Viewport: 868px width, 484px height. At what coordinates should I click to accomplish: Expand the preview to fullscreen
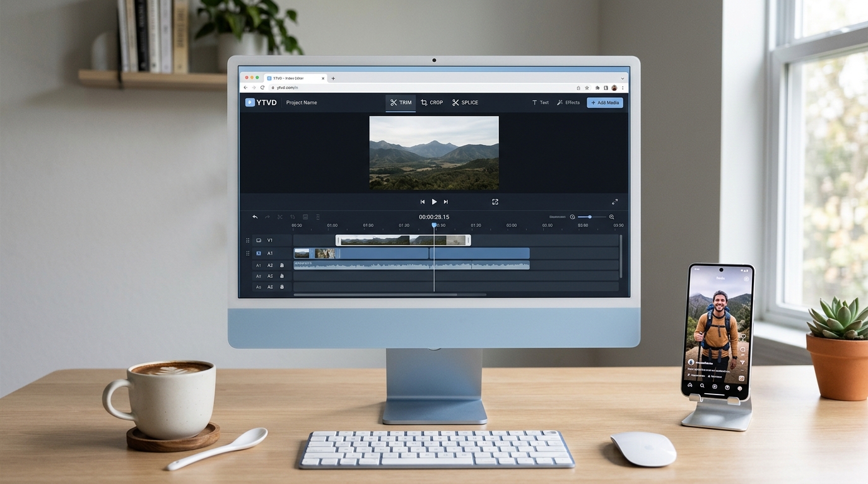click(614, 202)
